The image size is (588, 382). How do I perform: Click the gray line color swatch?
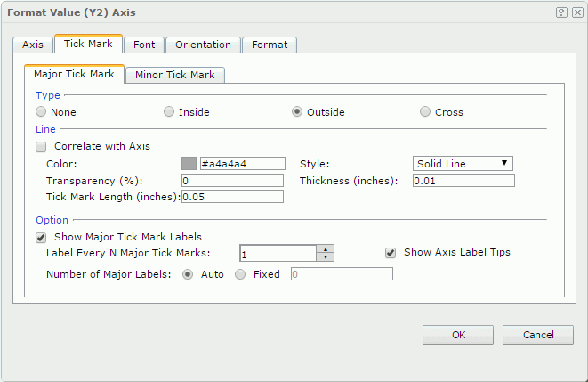pos(189,164)
